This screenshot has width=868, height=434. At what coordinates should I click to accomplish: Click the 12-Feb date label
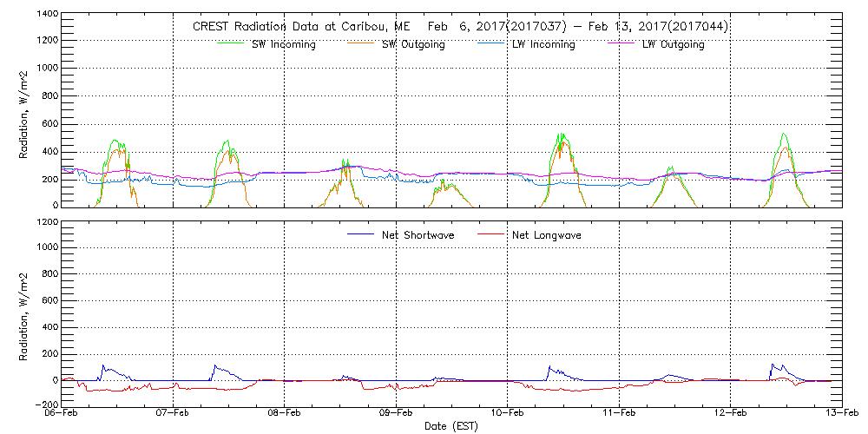tap(730, 413)
